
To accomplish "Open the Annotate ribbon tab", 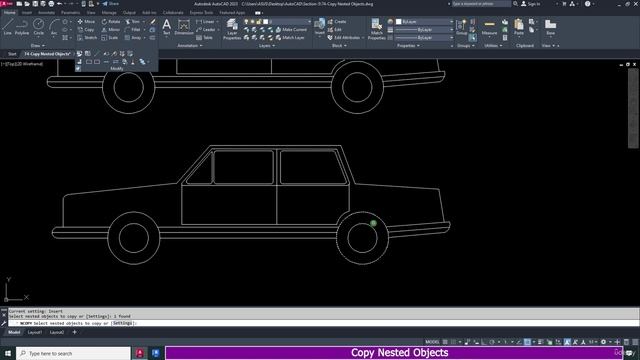I will click(x=46, y=13).
